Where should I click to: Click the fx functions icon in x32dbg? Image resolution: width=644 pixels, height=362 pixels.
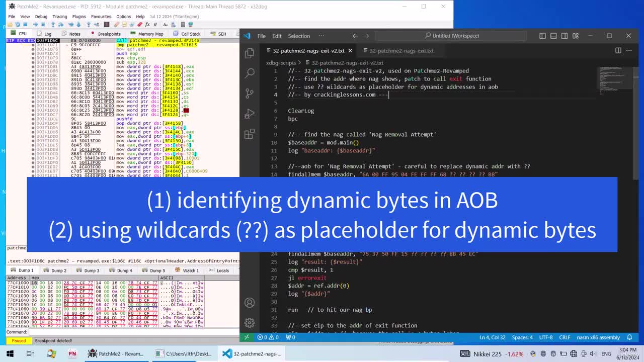click(x=147, y=24)
